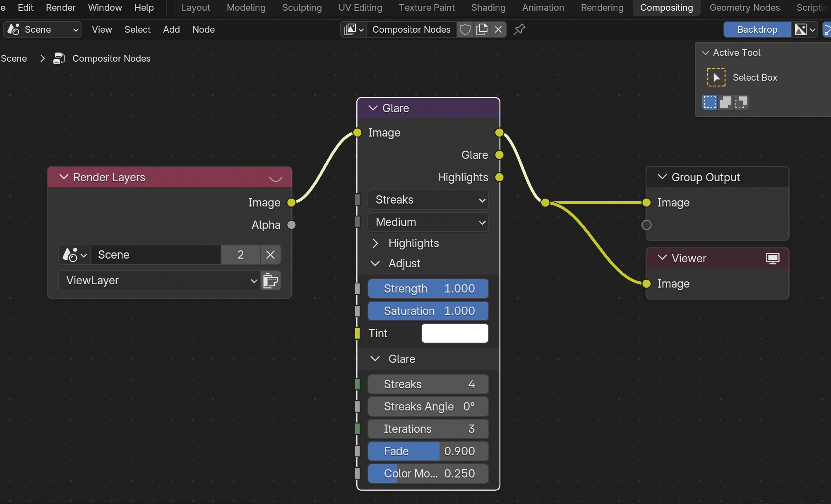The width and height of the screenshot is (831, 504).
Task: Switch to the Shading workspace tab
Action: click(x=488, y=7)
